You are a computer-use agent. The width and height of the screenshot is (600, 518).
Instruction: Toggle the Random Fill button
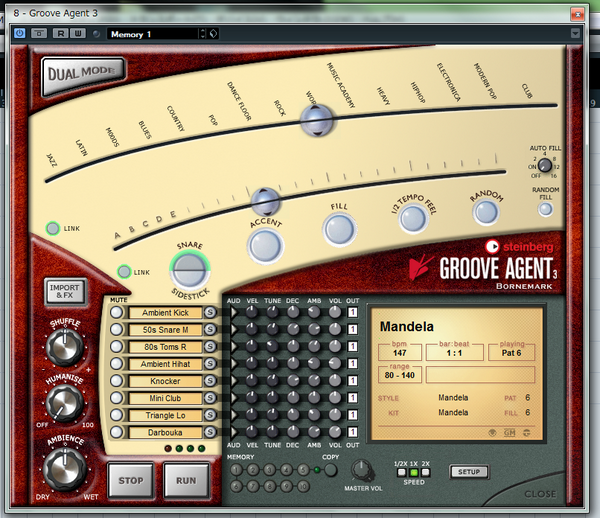click(x=545, y=209)
